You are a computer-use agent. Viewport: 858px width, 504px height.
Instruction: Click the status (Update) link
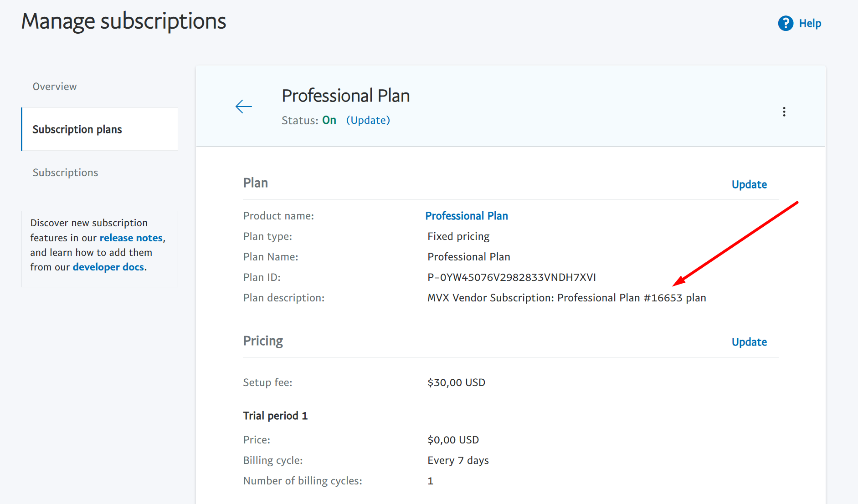click(x=368, y=120)
